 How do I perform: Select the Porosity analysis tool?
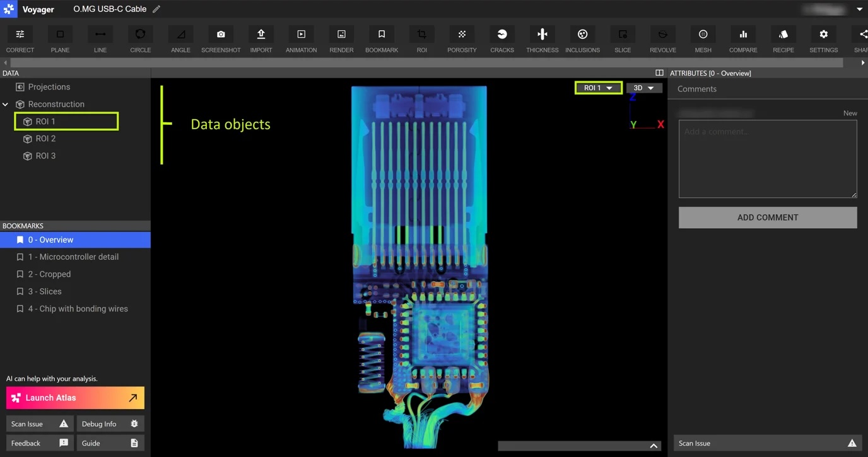click(462, 40)
